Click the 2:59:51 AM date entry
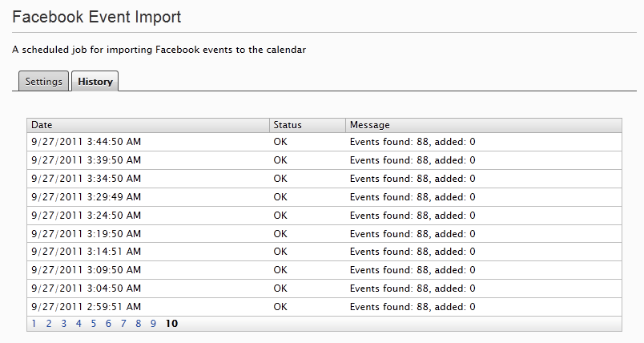644x343 pixels. 86,307
